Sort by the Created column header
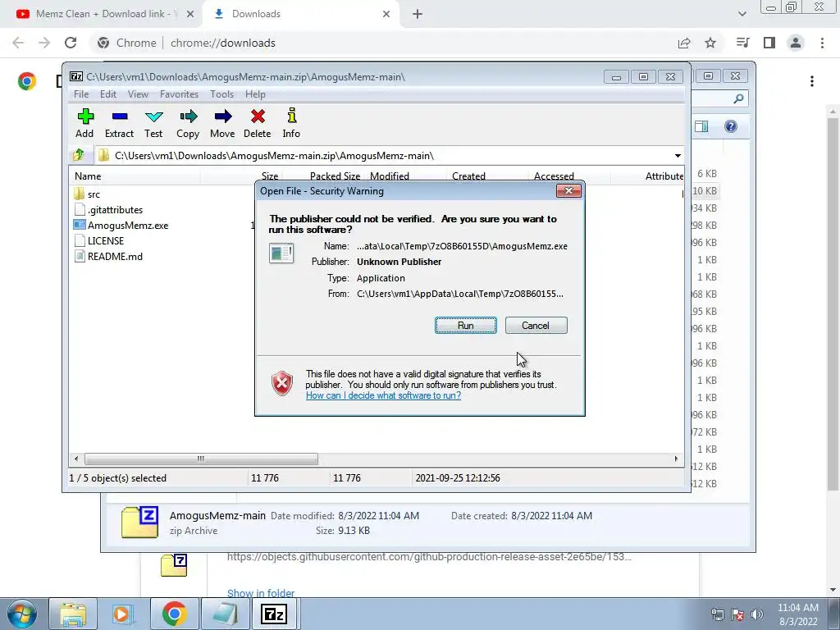Screen dimensions: 840x630 tap(468, 176)
